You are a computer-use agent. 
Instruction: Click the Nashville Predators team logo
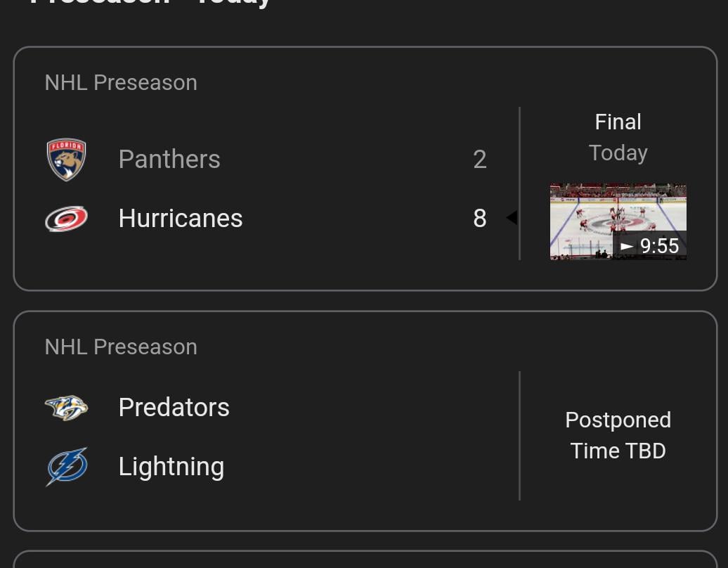tap(66, 408)
